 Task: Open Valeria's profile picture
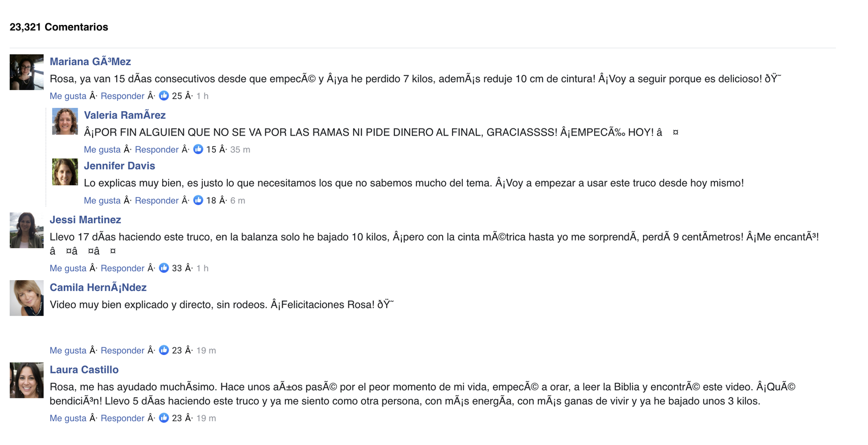pos(65,121)
